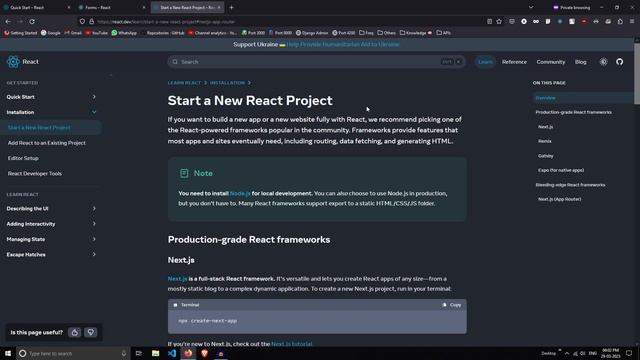Click the page vertical scrollbar thumb

coord(637,73)
